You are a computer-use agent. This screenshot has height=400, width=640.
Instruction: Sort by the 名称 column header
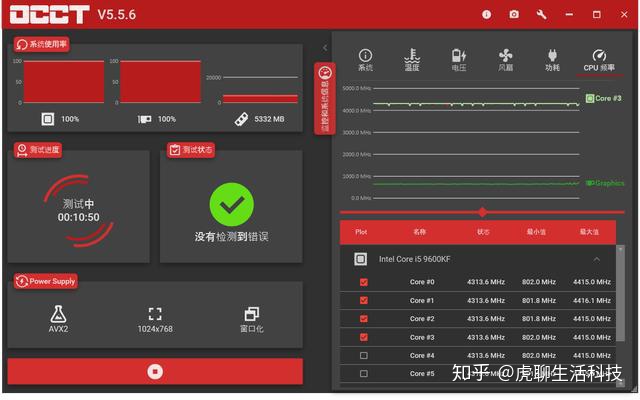pos(420,232)
